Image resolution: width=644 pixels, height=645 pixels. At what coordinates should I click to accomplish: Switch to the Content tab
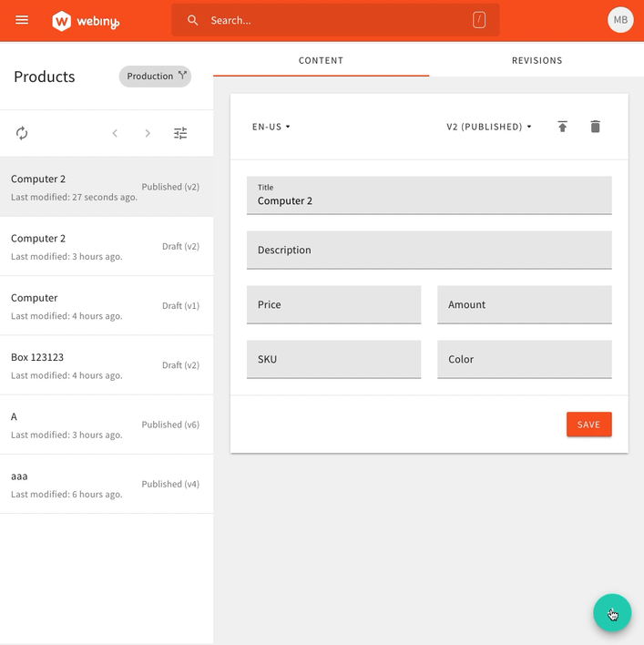point(321,60)
